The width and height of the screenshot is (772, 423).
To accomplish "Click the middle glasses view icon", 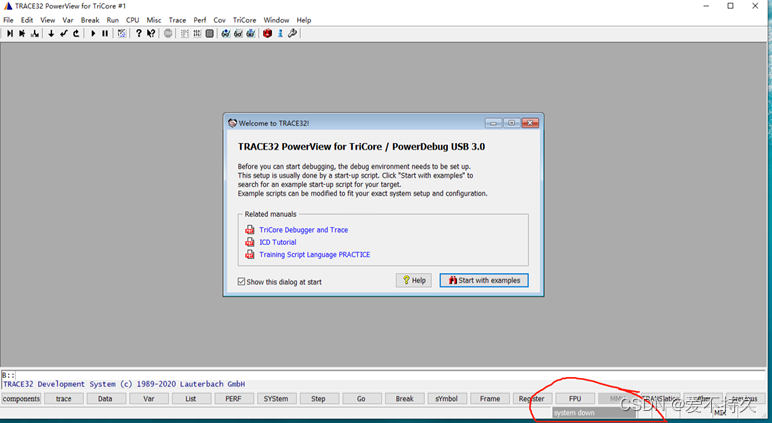I will coord(238,33).
